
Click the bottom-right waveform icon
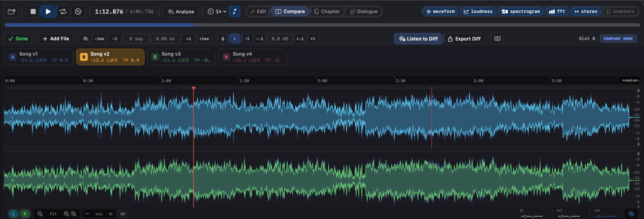click(x=631, y=214)
